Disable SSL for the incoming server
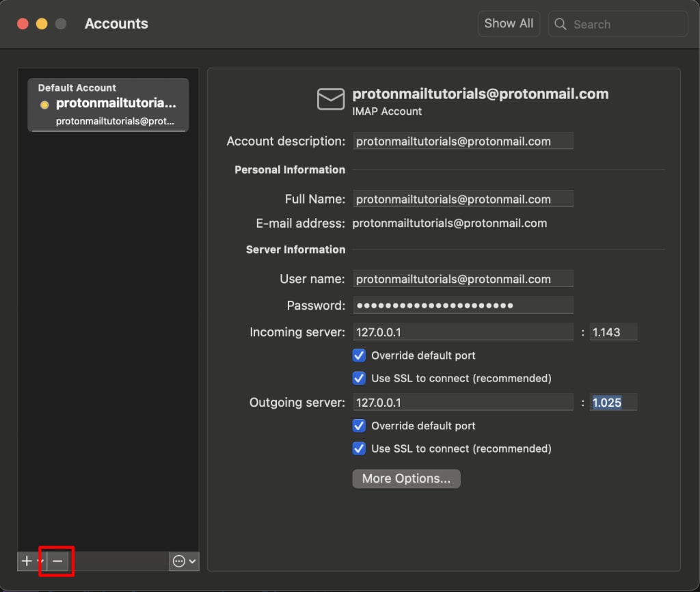Image resolution: width=700 pixels, height=592 pixels. [x=359, y=378]
